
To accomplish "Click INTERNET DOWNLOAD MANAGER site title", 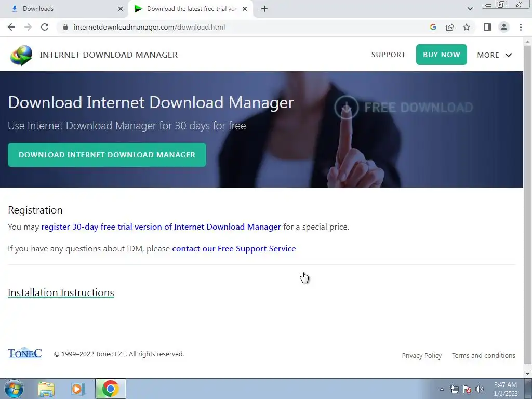I will point(109,55).
